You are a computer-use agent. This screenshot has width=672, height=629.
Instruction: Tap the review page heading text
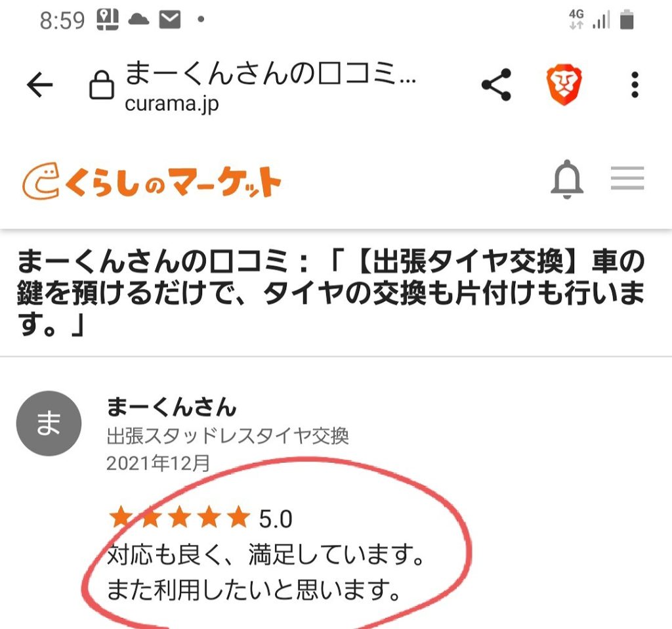pyautogui.click(x=331, y=293)
